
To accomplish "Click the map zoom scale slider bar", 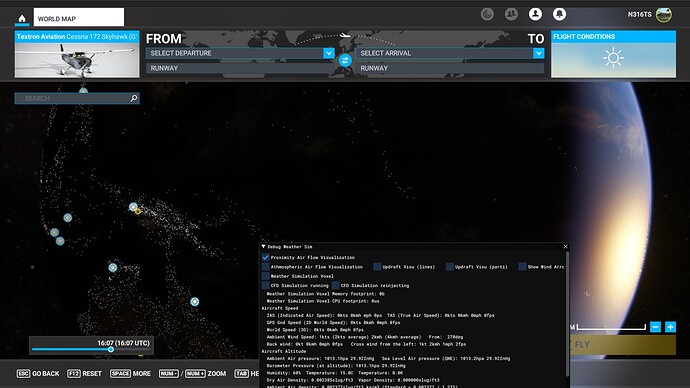I will (611, 327).
